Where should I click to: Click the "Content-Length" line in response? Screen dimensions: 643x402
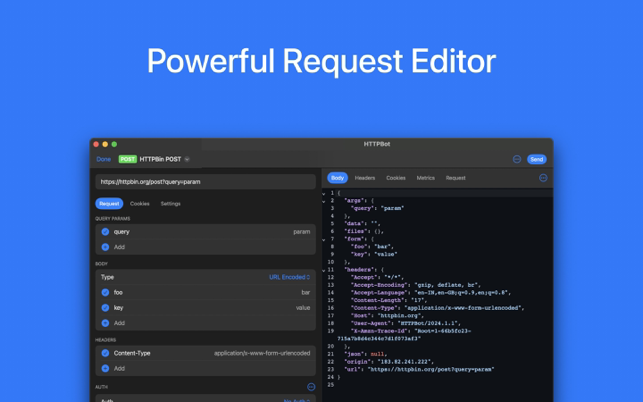389,300
